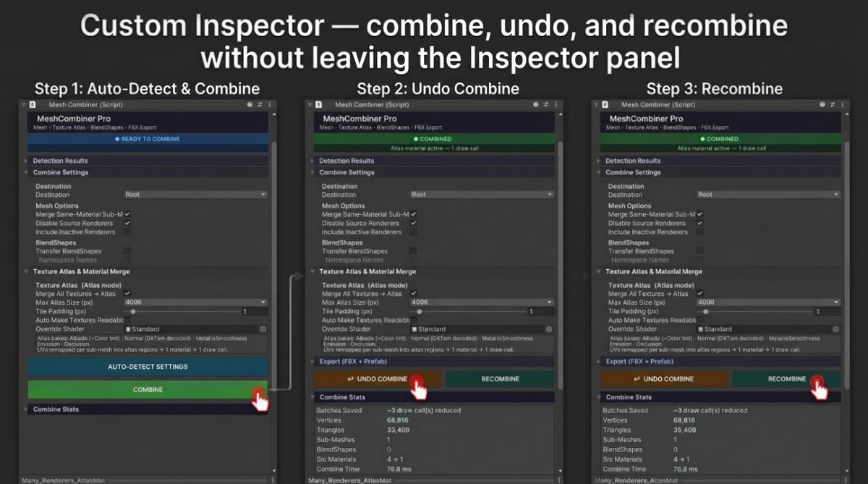
Task: Open help icon in Step 2 panel header
Action: tap(536, 105)
